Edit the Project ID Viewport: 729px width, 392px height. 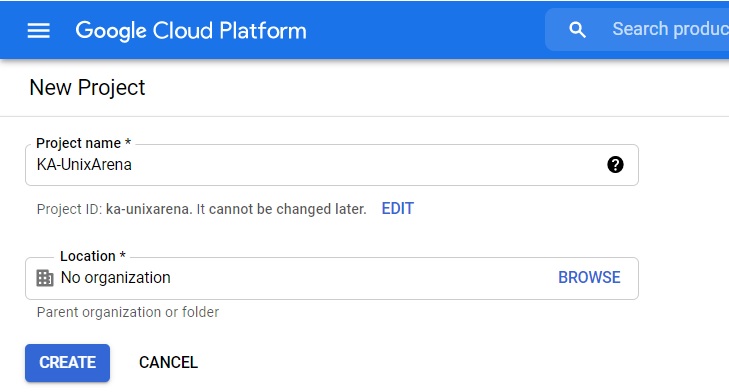tap(398, 208)
